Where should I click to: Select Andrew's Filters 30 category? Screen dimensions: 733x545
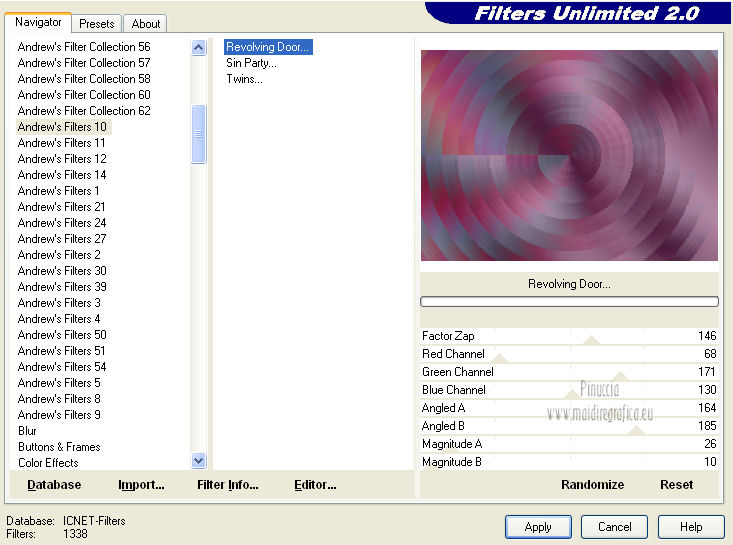(x=62, y=271)
